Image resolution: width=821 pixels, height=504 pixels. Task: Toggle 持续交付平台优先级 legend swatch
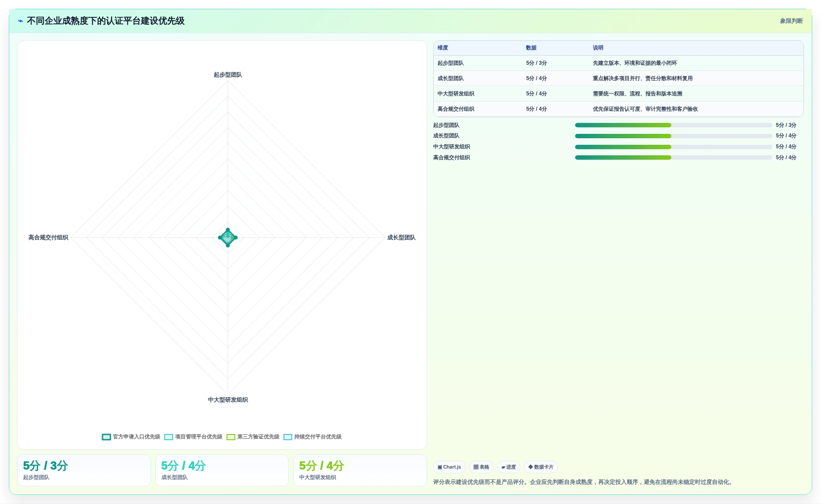pos(288,437)
